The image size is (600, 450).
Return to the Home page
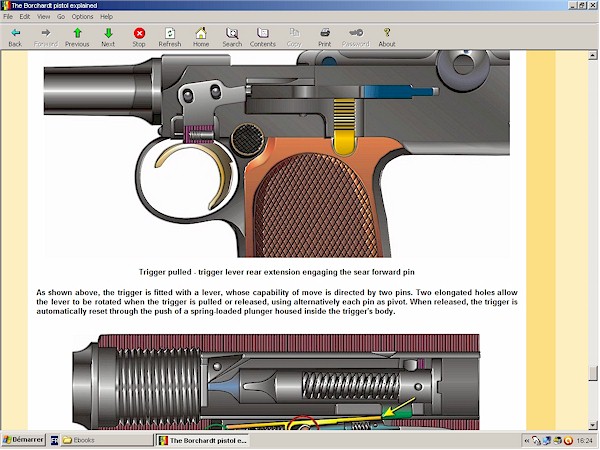pos(201,38)
